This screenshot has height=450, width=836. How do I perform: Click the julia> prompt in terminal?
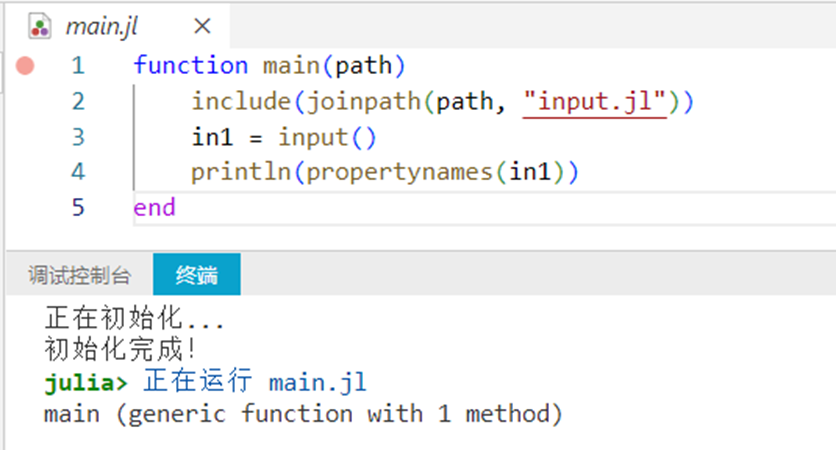(86, 383)
